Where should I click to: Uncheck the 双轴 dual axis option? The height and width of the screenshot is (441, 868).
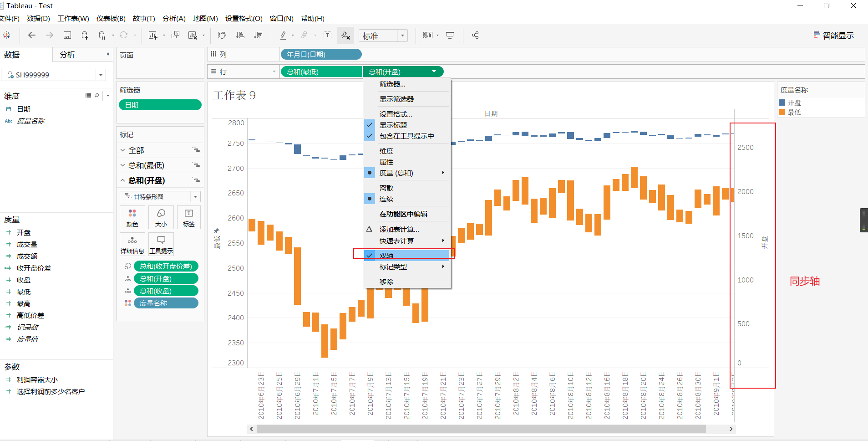(407, 255)
